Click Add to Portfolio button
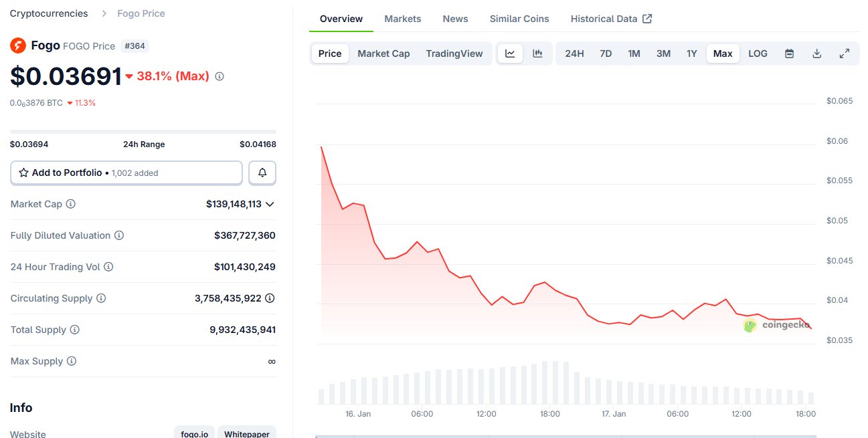868x438 pixels. [126, 173]
